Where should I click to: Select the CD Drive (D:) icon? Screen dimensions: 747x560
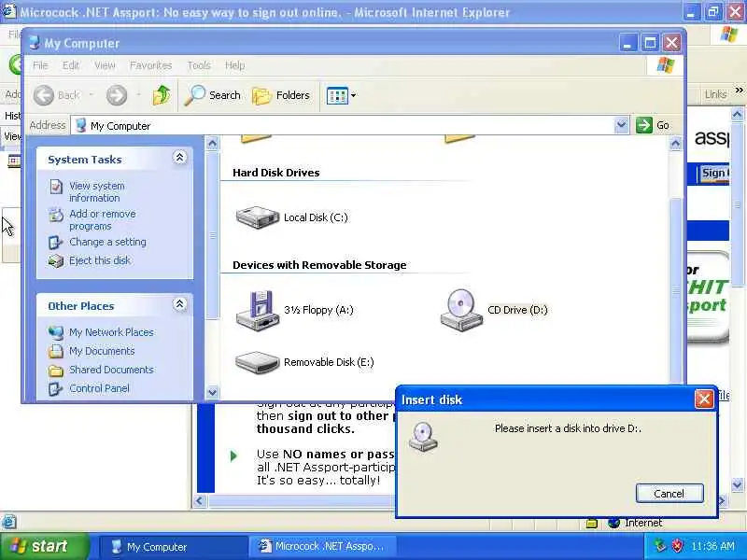tap(461, 310)
